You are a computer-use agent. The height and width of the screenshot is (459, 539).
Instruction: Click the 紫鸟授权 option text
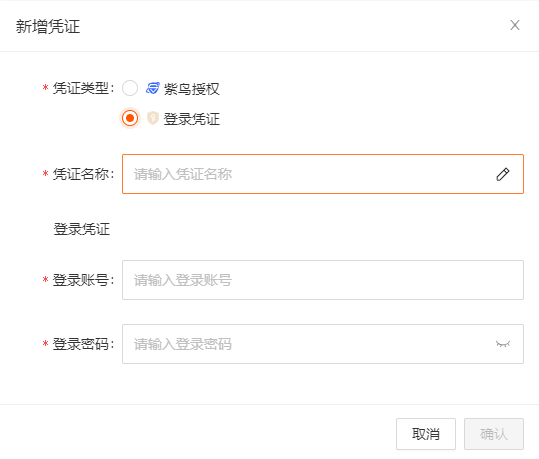(x=191, y=89)
